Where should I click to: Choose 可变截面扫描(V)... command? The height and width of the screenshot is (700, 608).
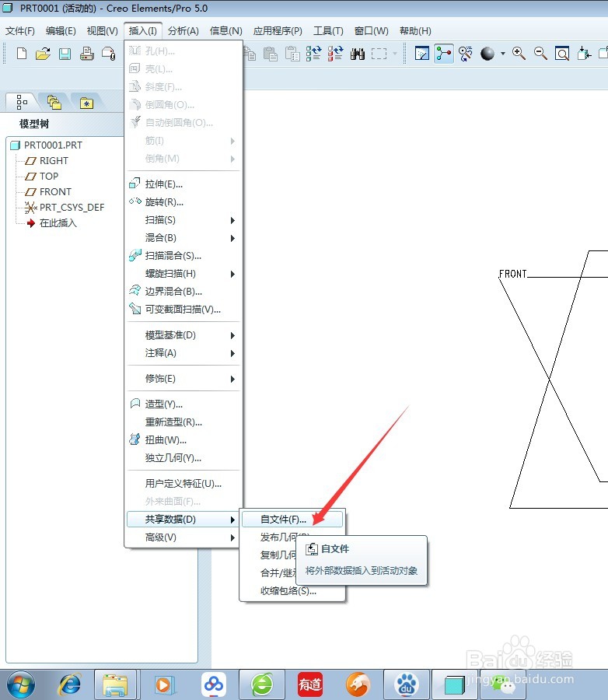coord(183,310)
